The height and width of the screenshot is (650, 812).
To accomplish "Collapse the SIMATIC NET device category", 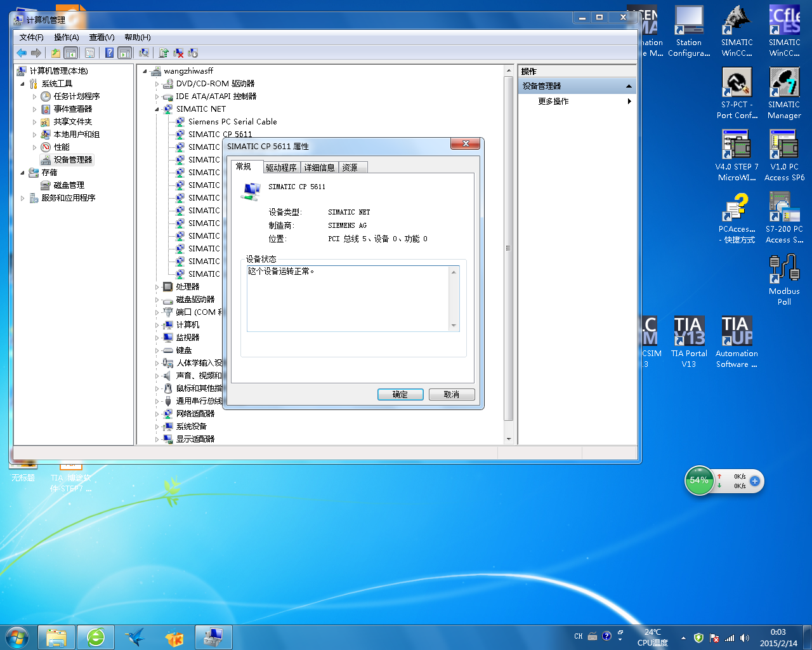I will (x=157, y=109).
